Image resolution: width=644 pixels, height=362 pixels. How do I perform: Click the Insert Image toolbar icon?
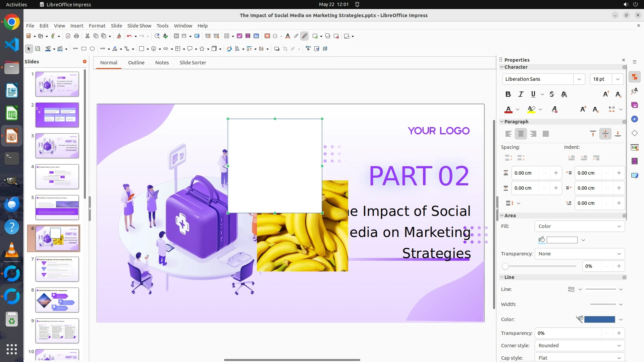tap(239, 36)
